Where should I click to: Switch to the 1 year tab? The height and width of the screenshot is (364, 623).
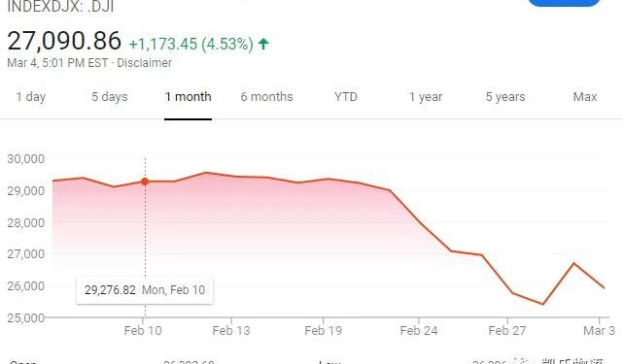(x=426, y=97)
